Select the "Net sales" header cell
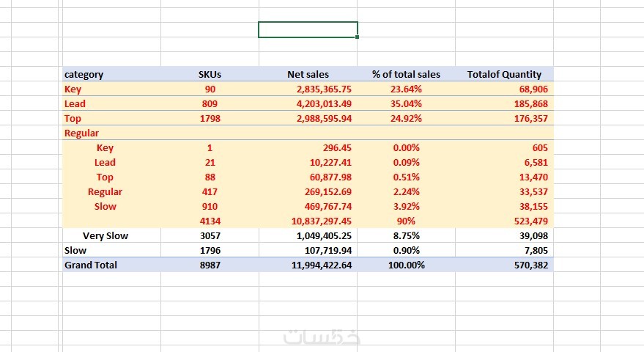644x352 pixels. tap(308, 74)
